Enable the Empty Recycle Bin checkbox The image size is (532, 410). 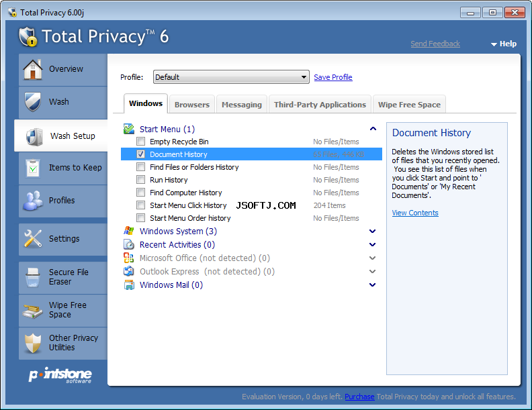pos(140,142)
